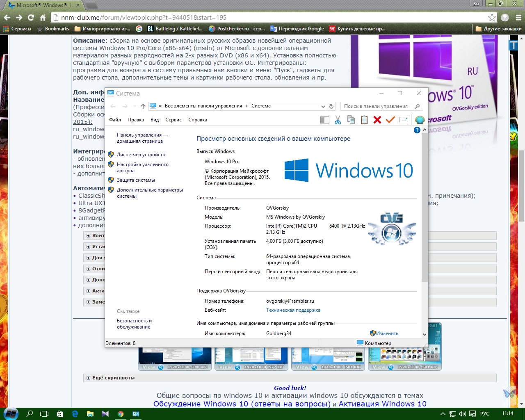Viewport: 525px width, 420px height.
Task: Open the Windows Start button
Action: [11, 414]
